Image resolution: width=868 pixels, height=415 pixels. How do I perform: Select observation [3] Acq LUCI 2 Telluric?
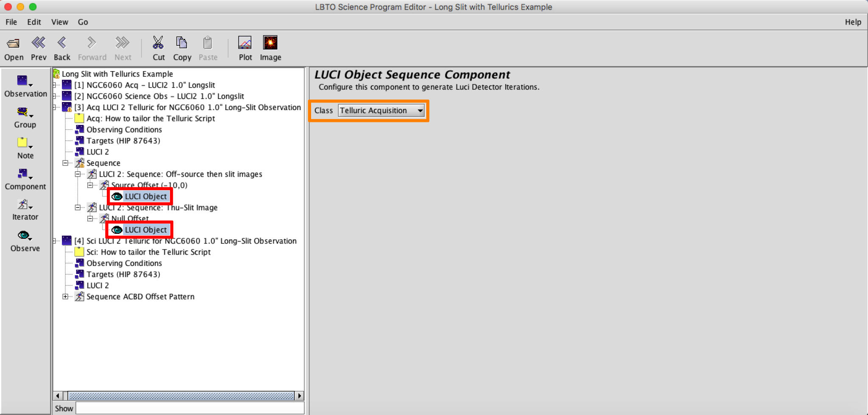pos(187,107)
